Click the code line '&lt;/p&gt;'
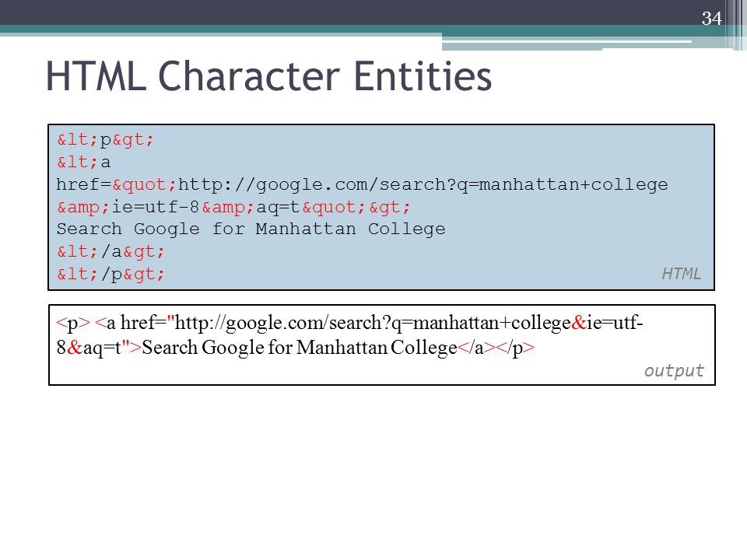The height and width of the screenshot is (560, 747). [x=110, y=275]
